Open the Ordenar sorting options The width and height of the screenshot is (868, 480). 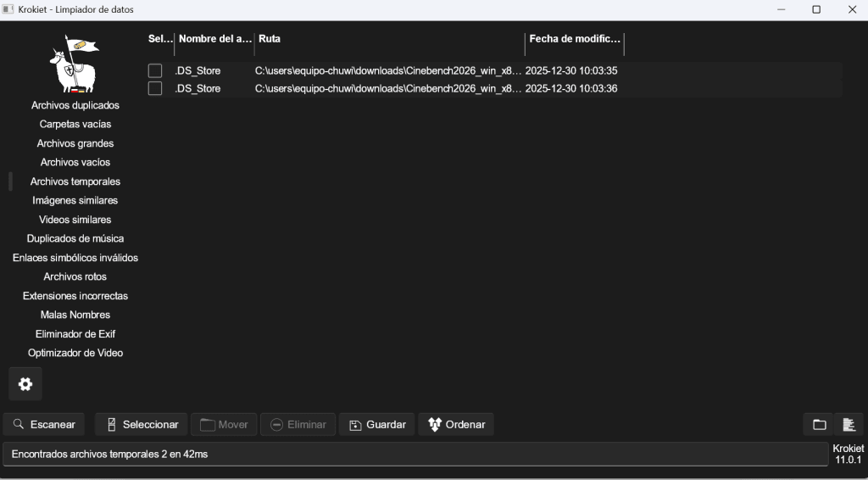click(x=456, y=425)
